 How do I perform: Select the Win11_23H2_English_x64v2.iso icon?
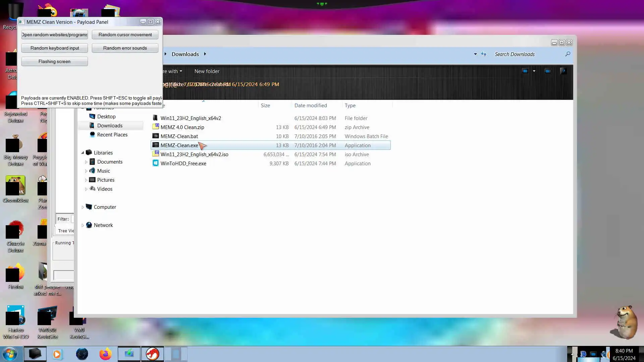pyautogui.click(x=155, y=154)
